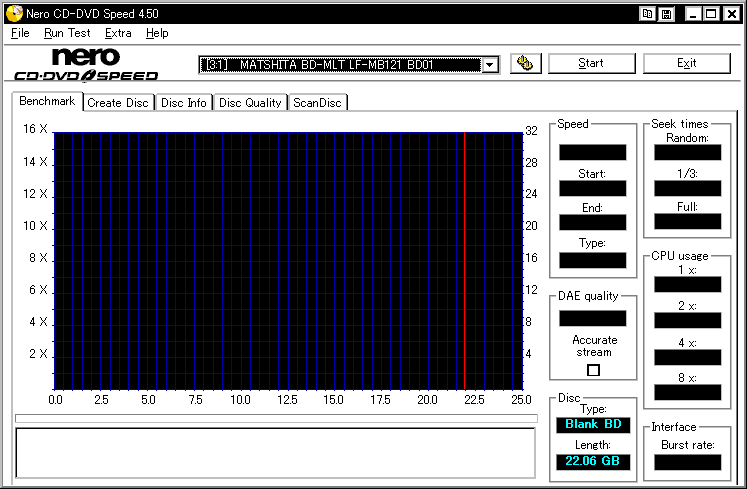Open the File menu
The width and height of the screenshot is (747, 489).
20,33
